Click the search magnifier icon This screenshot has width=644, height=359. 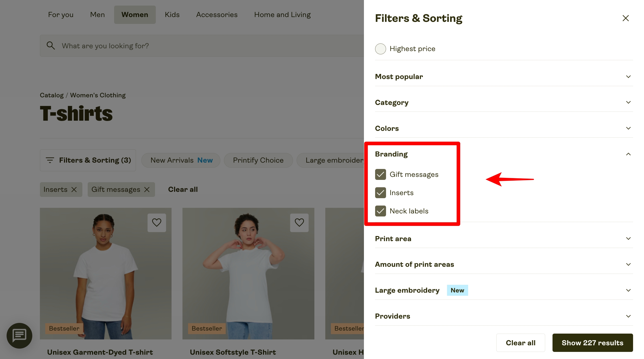pyautogui.click(x=51, y=46)
